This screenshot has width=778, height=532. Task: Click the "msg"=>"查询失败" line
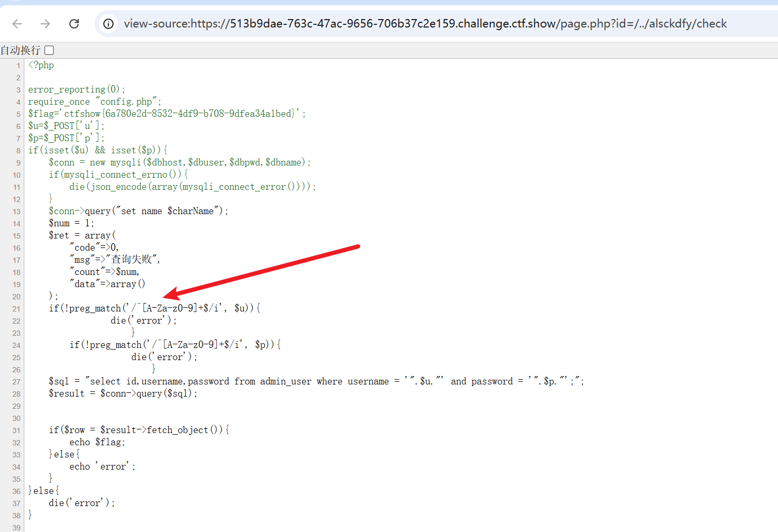click(x=115, y=259)
